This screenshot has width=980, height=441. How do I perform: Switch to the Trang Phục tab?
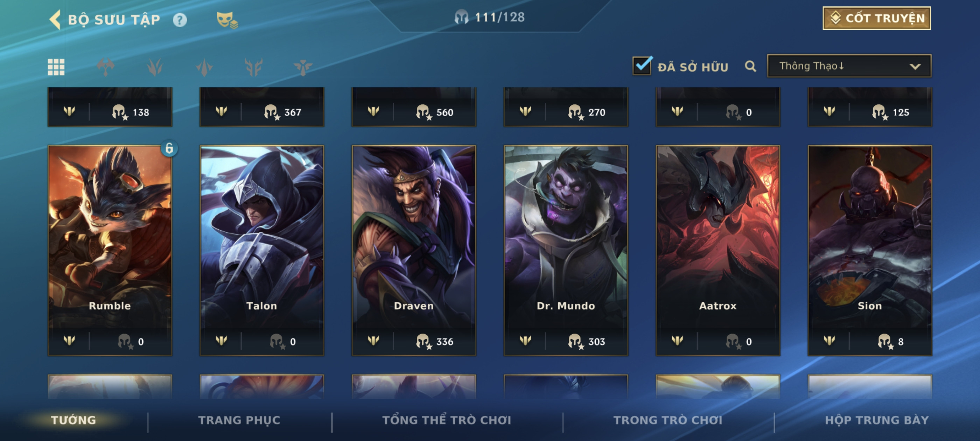click(x=239, y=420)
